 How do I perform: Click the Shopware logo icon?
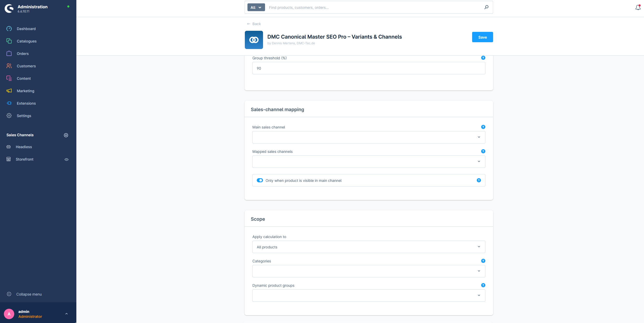(x=9, y=9)
